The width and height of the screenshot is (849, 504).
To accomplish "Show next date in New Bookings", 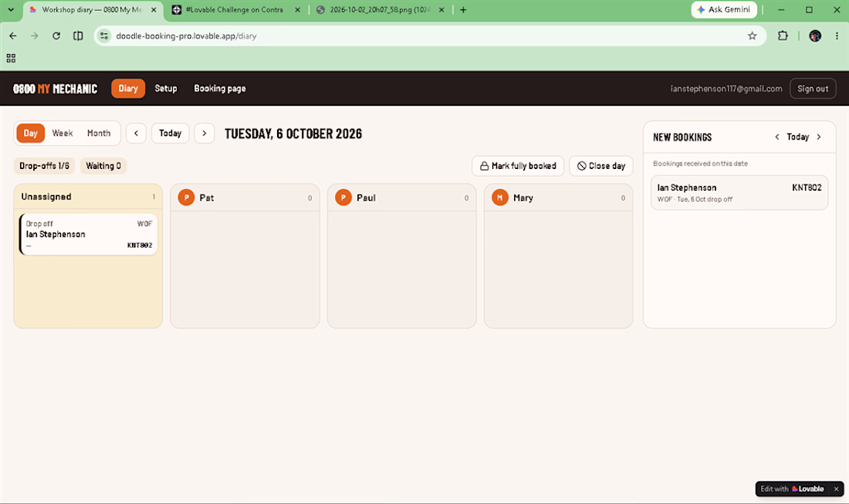I will pyautogui.click(x=819, y=137).
